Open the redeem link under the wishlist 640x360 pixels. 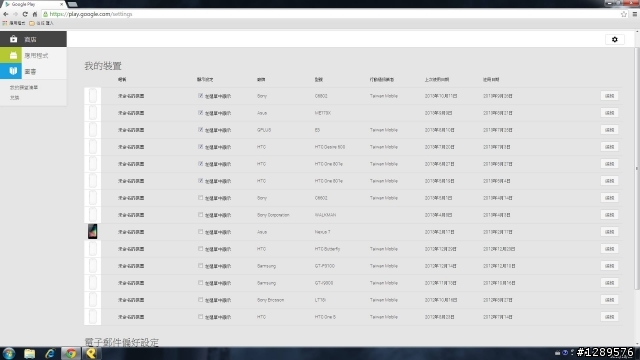pos(15,98)
